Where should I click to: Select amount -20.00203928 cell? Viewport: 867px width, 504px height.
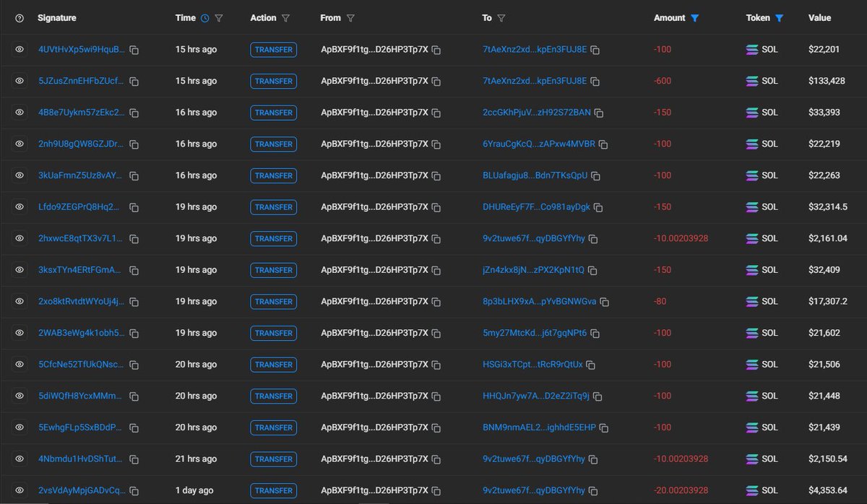point(681,490)
